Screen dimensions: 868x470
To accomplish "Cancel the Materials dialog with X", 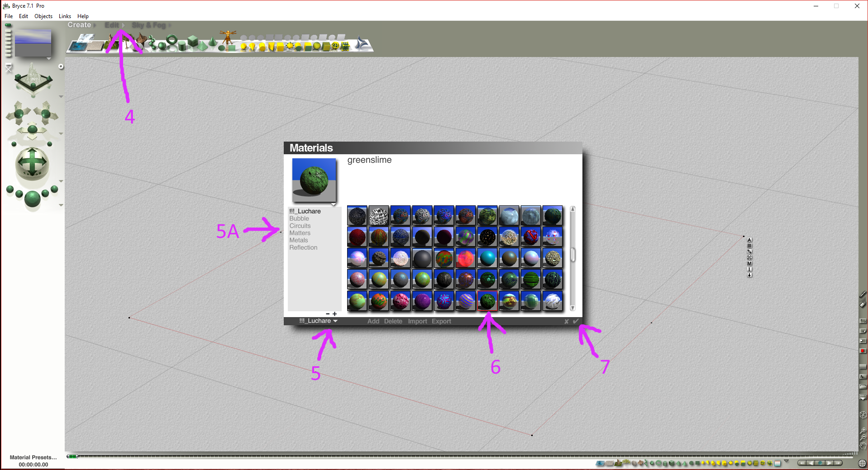I will point(566,321).
